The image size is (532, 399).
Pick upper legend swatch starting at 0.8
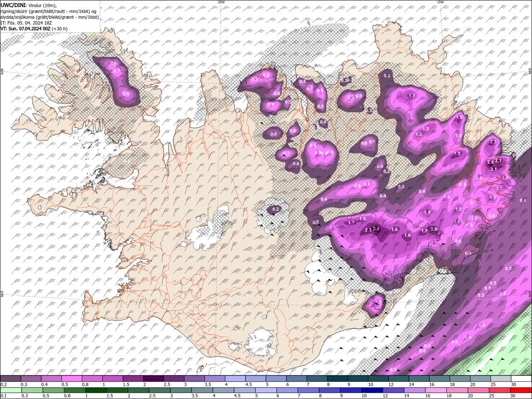click(92, 379)
